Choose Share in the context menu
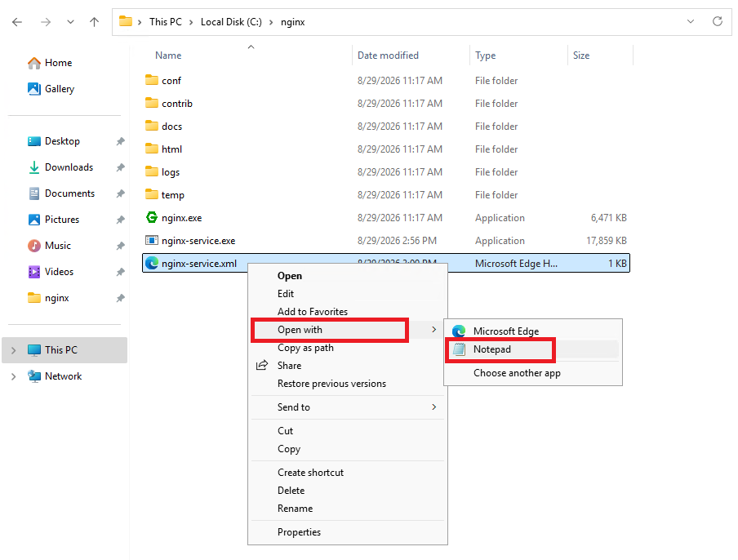738x560 pixels. [348, 366]
